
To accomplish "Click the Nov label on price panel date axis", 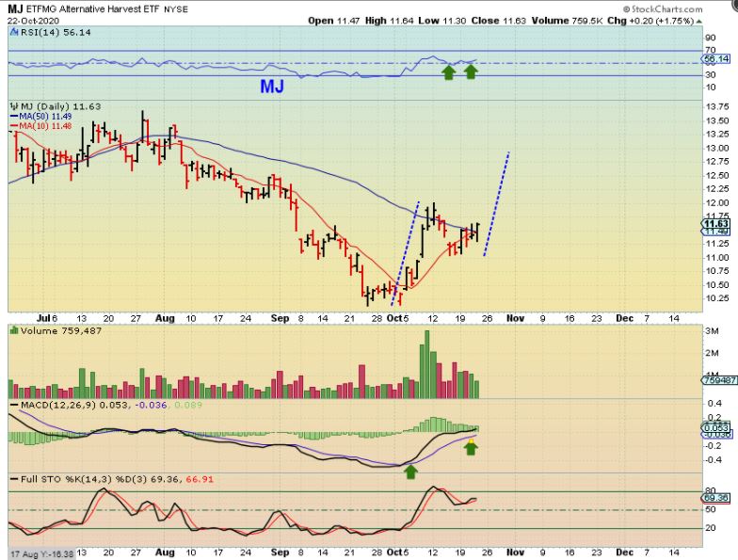I will [x=516, y=318].
